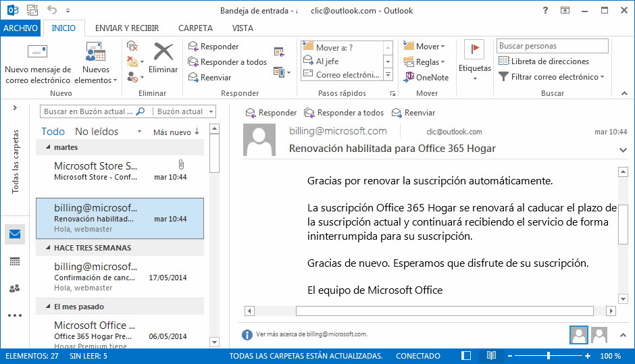Collapse the ribbon with the arrow

click(x=624, y=93)
